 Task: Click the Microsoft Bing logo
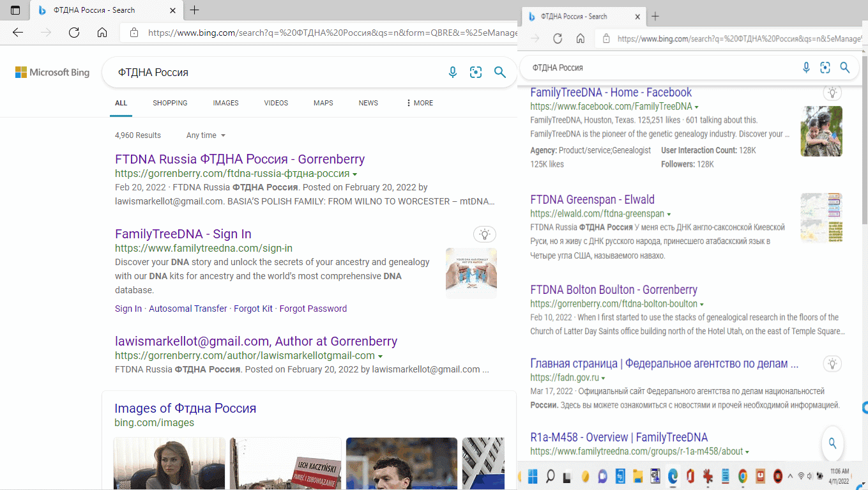tap(52, 72)
